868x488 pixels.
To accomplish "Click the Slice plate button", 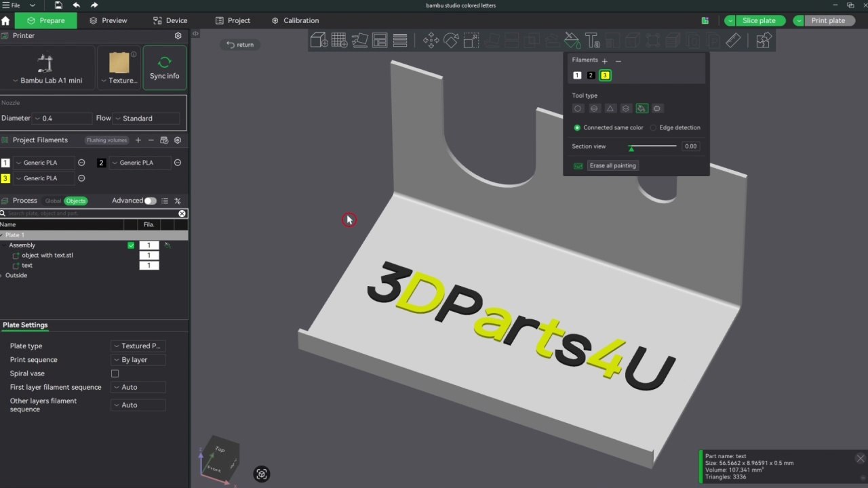I will point(759,20).
